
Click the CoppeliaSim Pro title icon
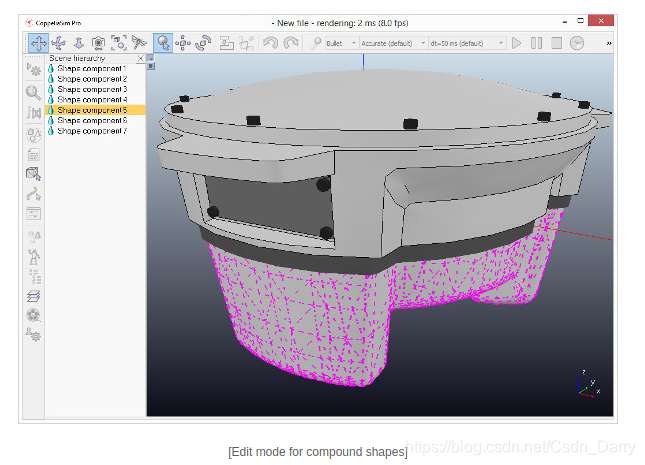point(29,23)
